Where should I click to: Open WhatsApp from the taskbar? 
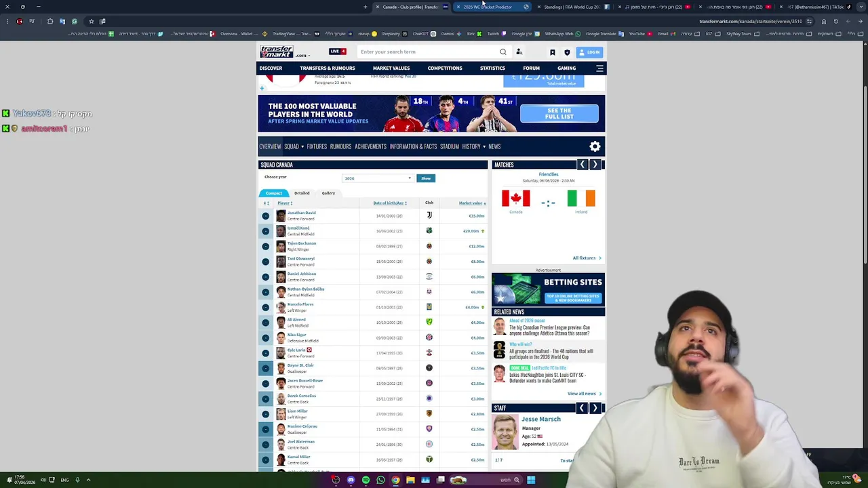coord(380,480)
